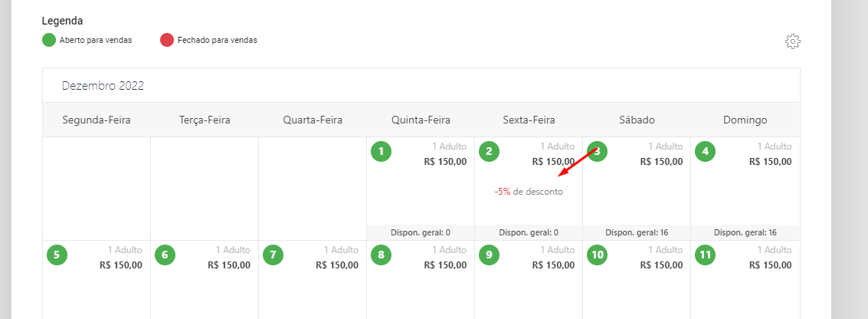The image size is (868, 319).
Task: Select the Segunda-Feira column header
Action: point(97,120)
